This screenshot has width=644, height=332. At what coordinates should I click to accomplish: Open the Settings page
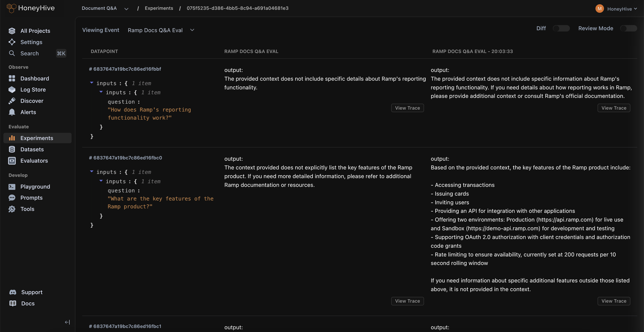click(31, 42)
